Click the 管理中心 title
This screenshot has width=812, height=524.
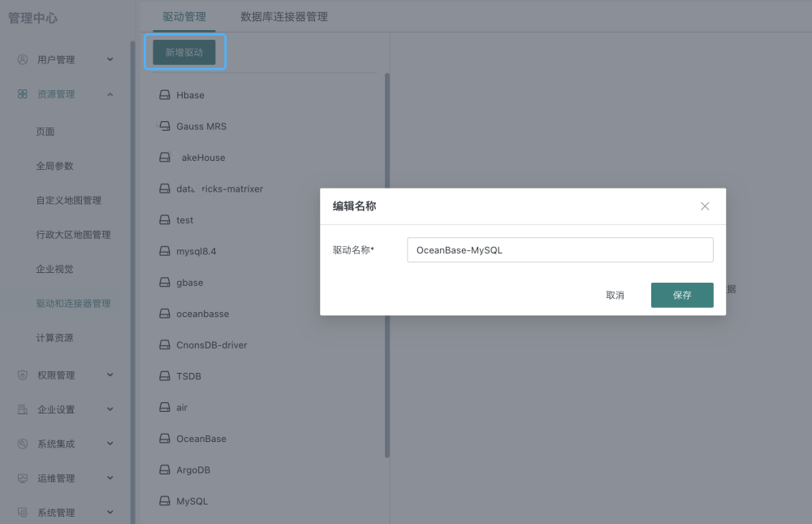click(x=32, y=18)
